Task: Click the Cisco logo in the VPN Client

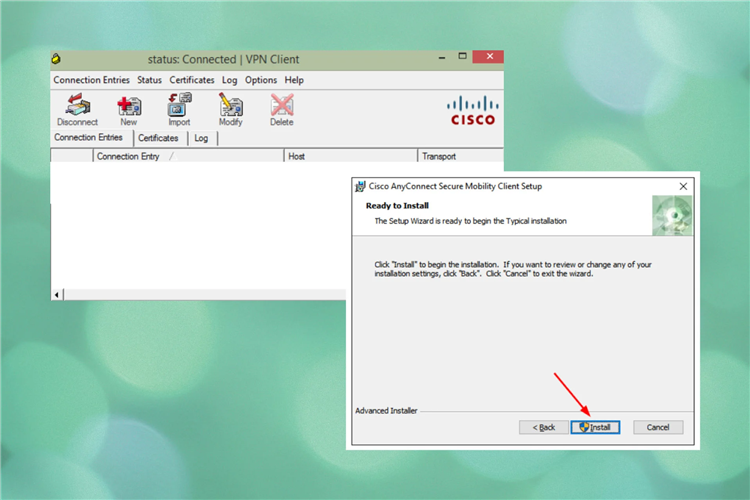Action: tap(473, 111)
